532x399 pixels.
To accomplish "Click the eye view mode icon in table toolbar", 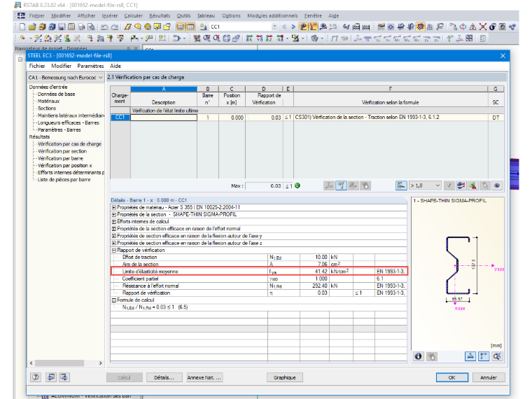I will [x=497, y=185].
